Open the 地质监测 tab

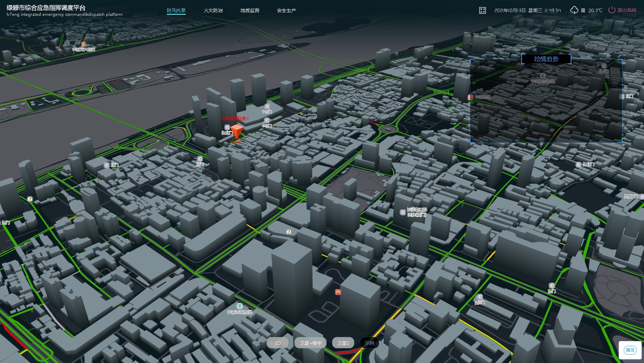pyautogui.click(x=250, y=10)
